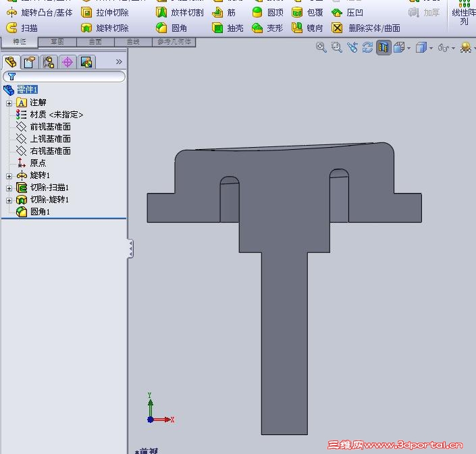Viewport: 476px width, 454px height.
Task: Click the hide/show items glasses icon
Action: (x=443, y=48)
